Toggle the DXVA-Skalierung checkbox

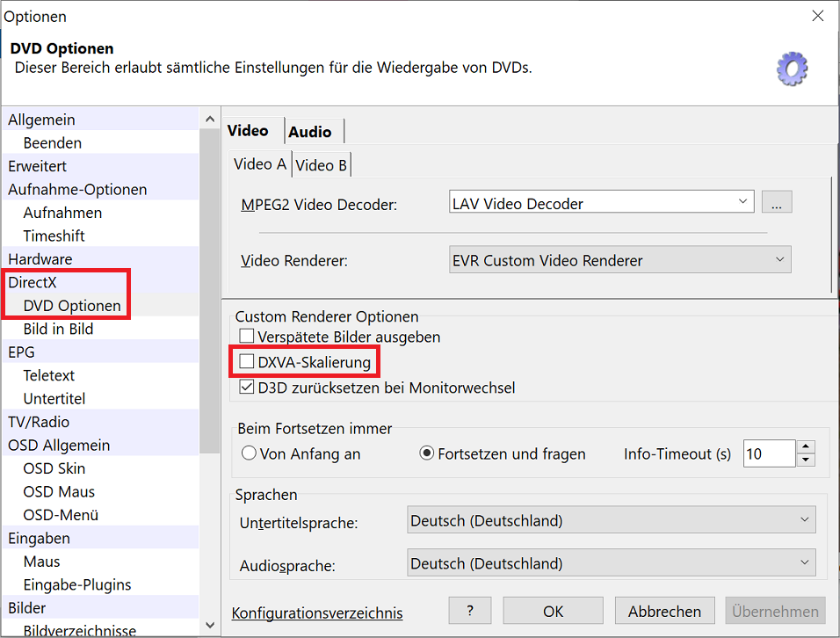coord(247,362)
